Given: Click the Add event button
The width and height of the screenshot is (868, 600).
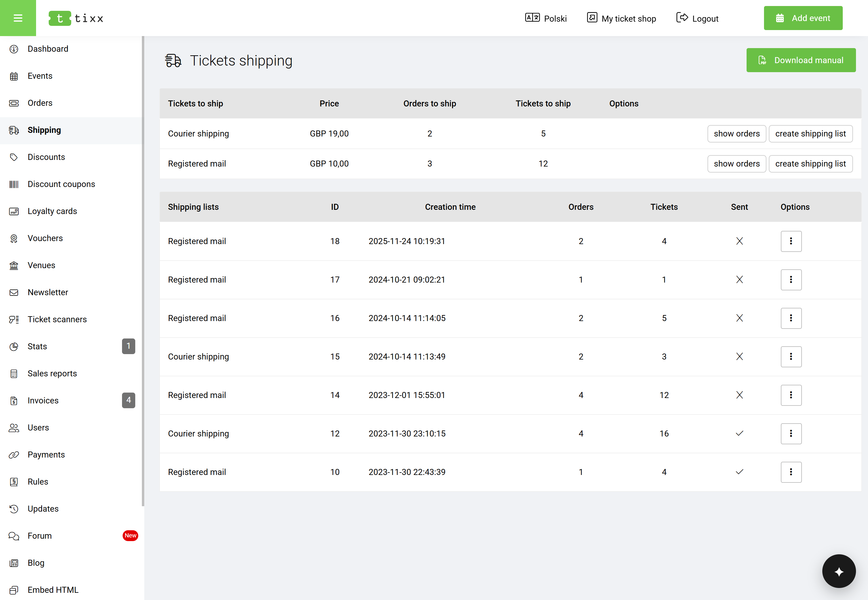Looking at the screenshot, I should click(x=803, y=18).
